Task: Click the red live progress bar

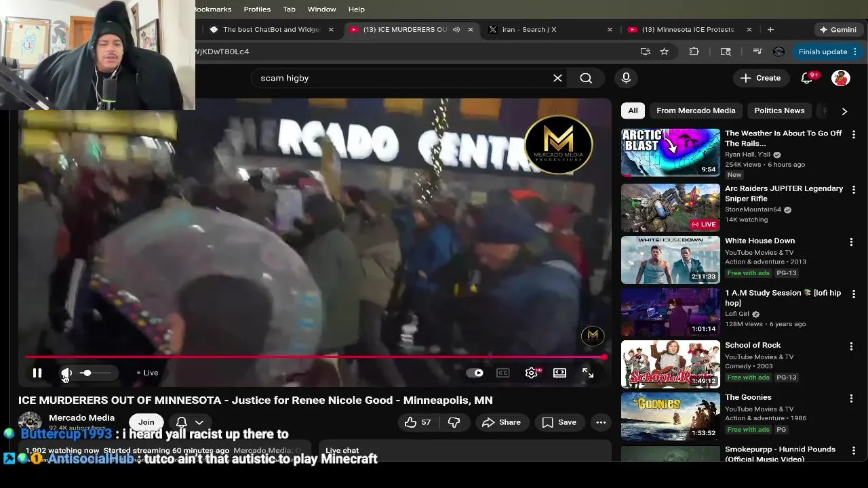Action: [x=315, y=357]
